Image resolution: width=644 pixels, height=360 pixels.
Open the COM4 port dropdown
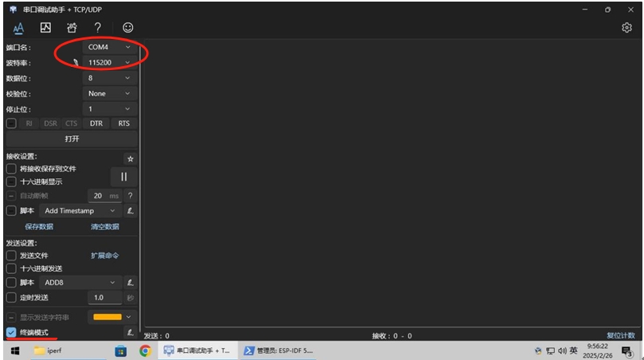[109, 47]
